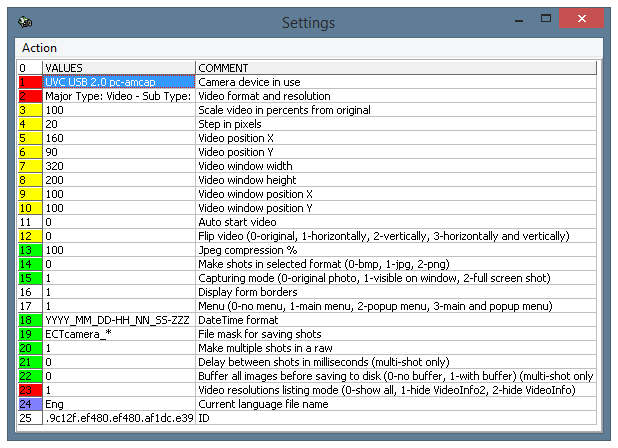The width and height of the screenshot is (618, 448).
Task: Click the 'Make multiple shots in a raw' comment
Action: pyautogui.click(x=396, y=348)
